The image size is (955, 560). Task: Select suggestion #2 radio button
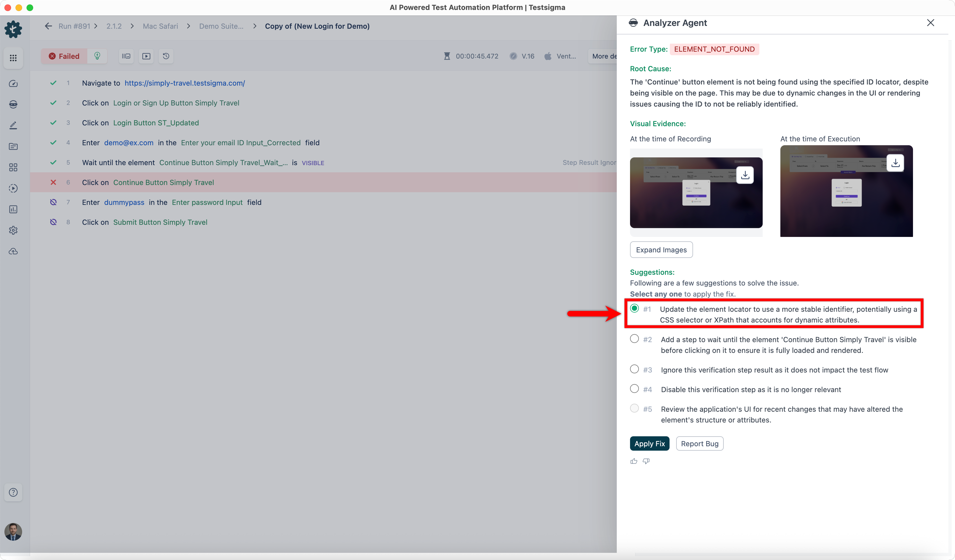pos(634,339)
